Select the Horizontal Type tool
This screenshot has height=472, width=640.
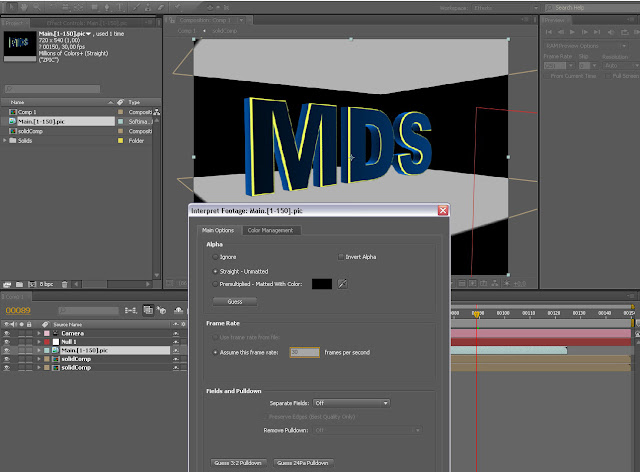coord(121,7)
